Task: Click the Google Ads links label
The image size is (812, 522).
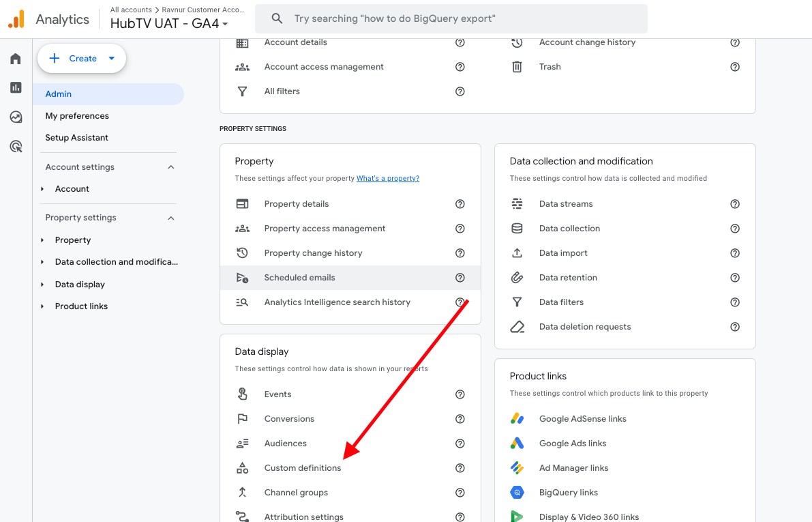Action: point(572,444)
